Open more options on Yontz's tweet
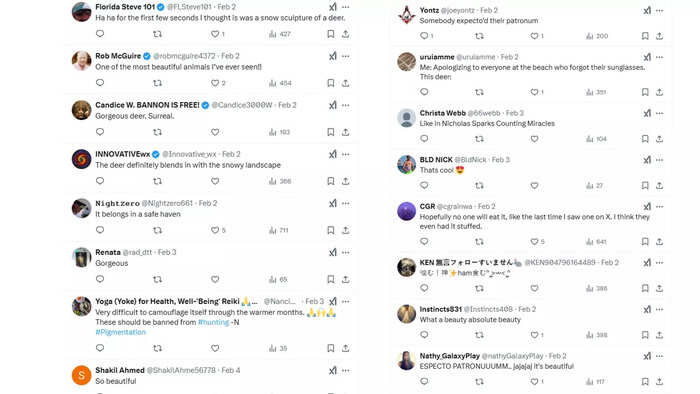This screenshot has width=700, height=394. coord(659,10)
